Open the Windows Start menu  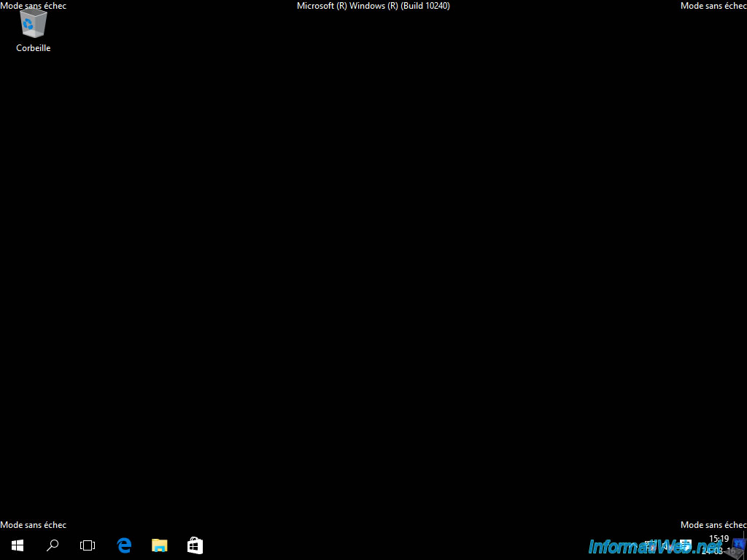point(18,545)
